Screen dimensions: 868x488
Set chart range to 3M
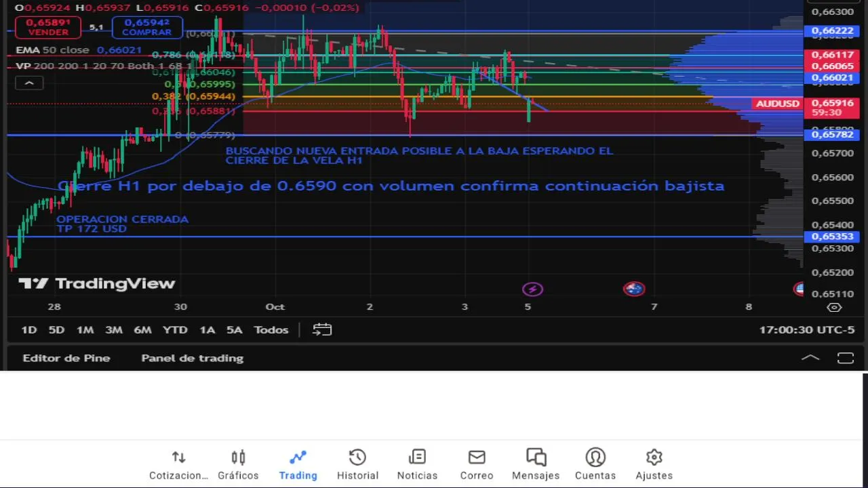click(114, 329)
